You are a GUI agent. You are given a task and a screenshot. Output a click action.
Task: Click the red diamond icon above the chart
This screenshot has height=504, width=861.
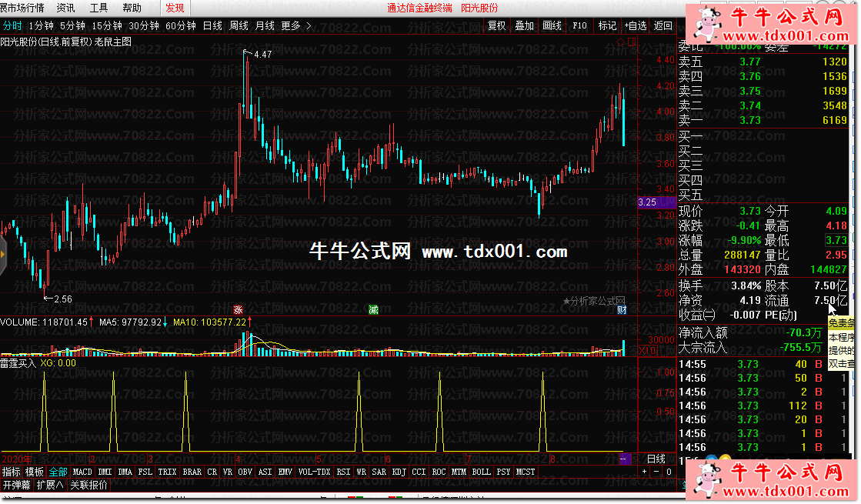[621, 42]
